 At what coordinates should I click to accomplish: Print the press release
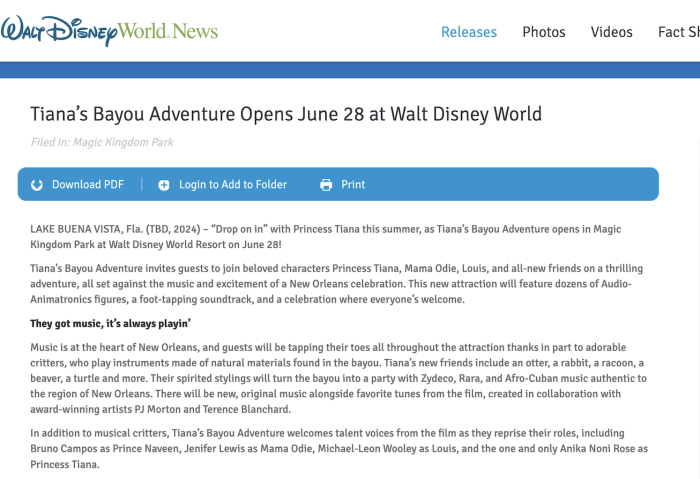[x=353, y=184]
